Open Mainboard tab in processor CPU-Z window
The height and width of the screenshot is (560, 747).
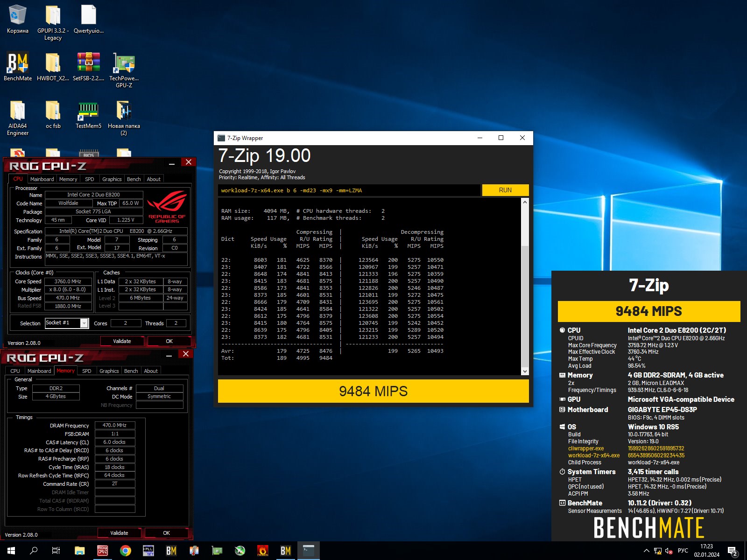(42, 179)
